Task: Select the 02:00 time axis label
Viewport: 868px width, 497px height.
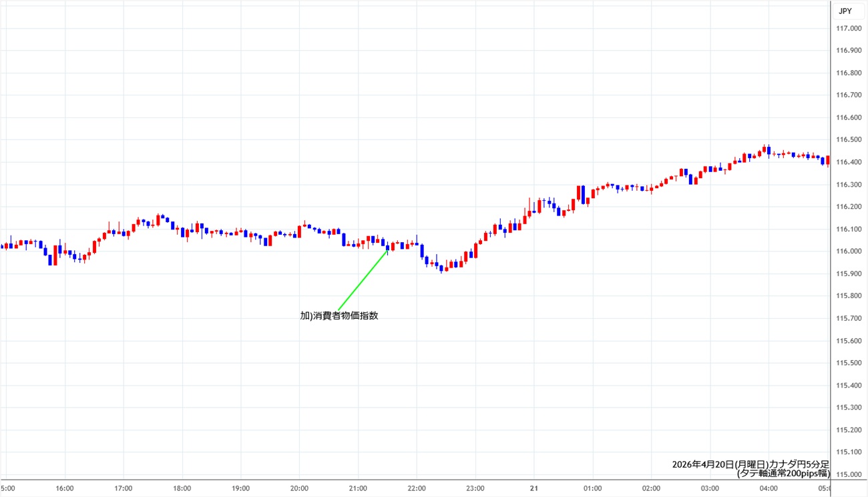Action: point(651,488)
